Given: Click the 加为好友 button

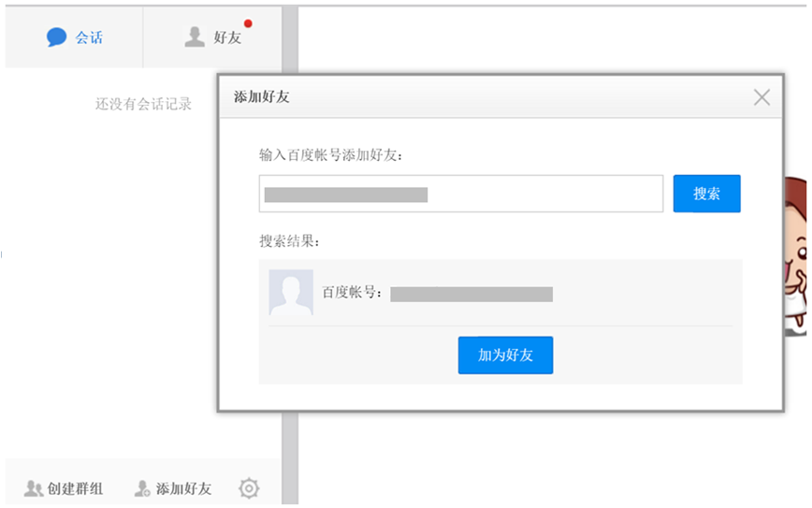Looking at the screenshot, I should (x=505, y=356).
